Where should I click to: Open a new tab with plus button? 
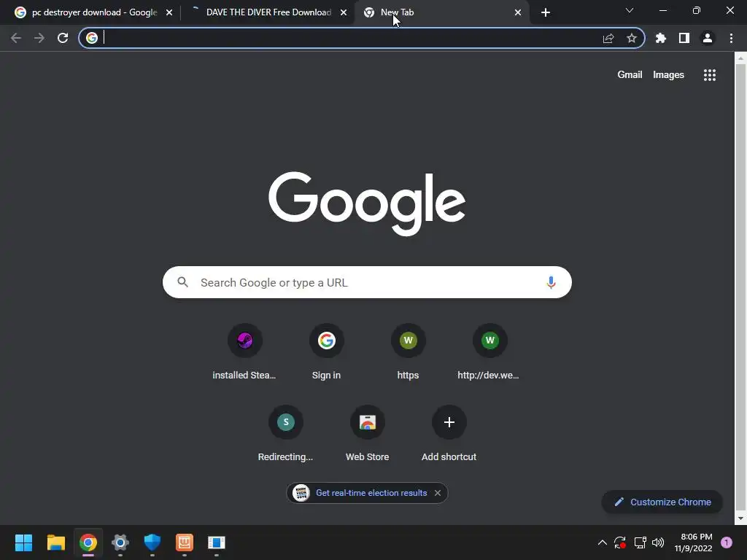pos(546,13)
